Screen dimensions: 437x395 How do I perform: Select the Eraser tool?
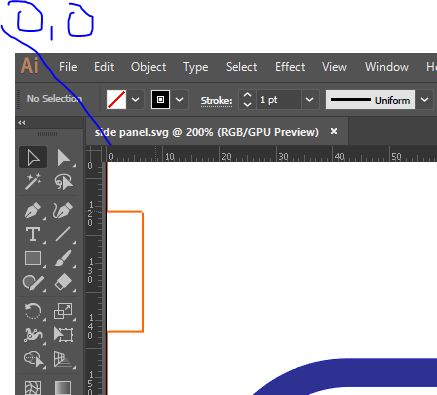(x=63, y=282)
